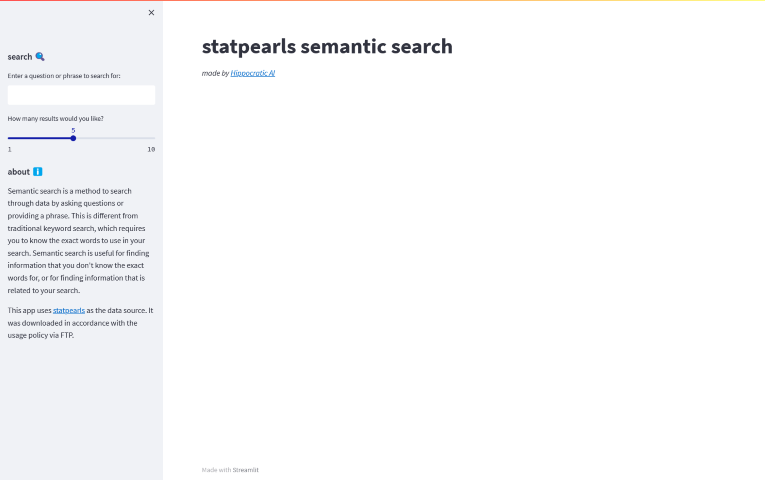Open the statpearls data source link

click(68, 310)
